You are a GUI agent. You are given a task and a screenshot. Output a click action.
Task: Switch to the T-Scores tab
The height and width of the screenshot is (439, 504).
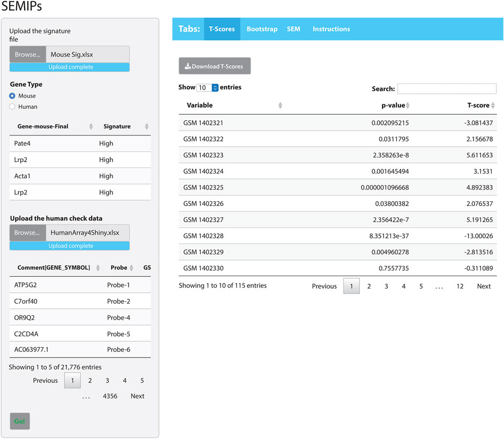tap(222, 29)
